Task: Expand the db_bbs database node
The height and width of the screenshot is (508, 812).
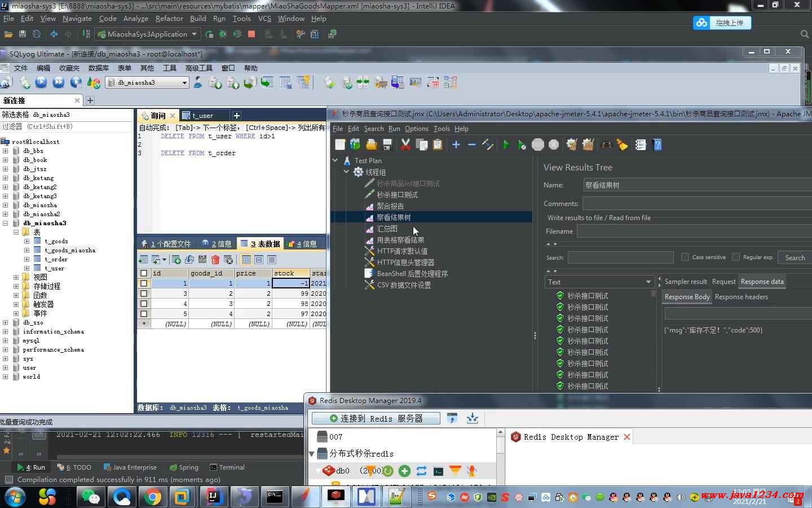Action: point(5,151)
